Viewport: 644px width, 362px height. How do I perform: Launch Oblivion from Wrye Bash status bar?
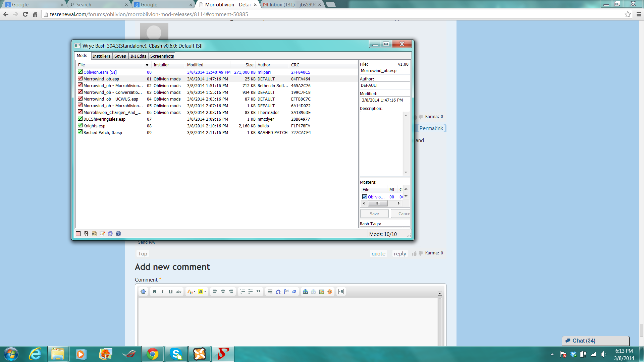coord(86,234)
